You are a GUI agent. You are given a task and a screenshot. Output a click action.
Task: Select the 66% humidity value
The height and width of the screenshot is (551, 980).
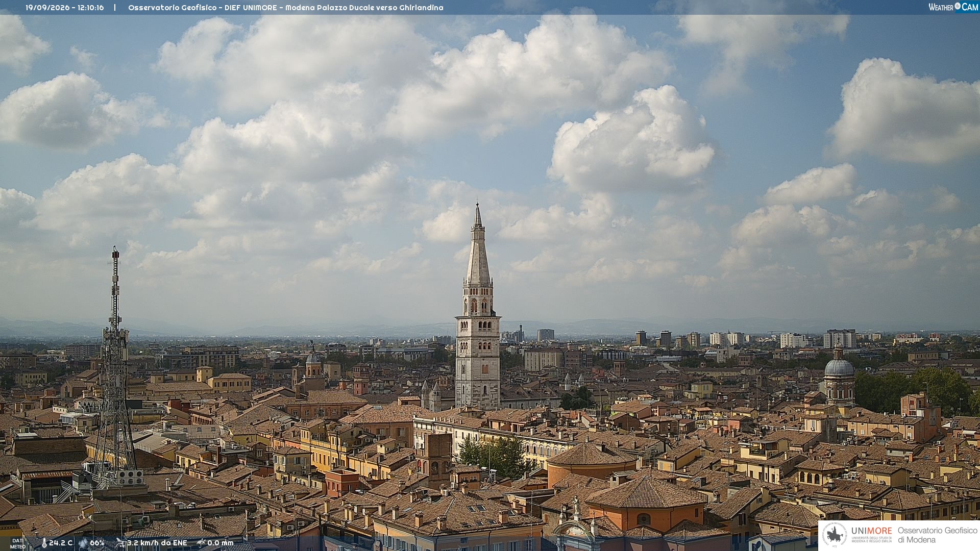point(97,543)
